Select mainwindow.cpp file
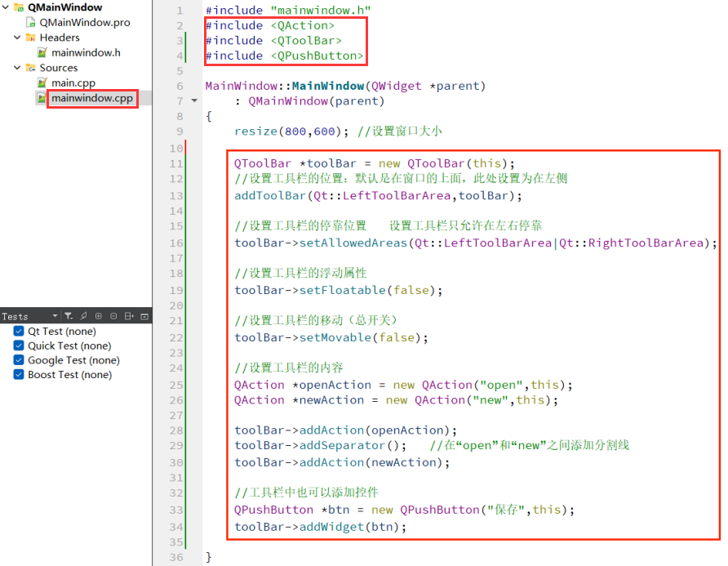The width and height of the screenshot is (728, 566). pyautogui.click(x=92, y=98)
